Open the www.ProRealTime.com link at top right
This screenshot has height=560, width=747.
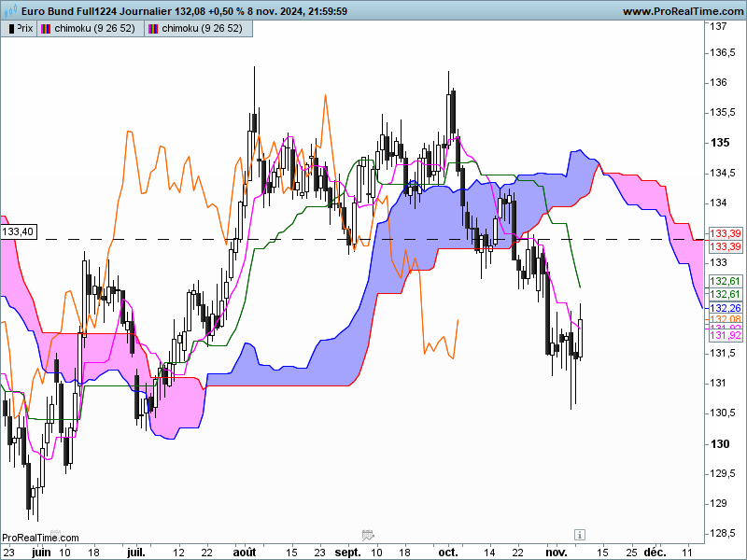684,11
